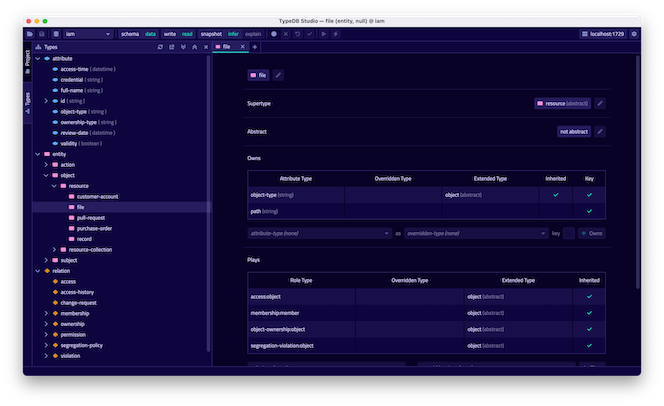Click the access:object role row

(426, 297)
